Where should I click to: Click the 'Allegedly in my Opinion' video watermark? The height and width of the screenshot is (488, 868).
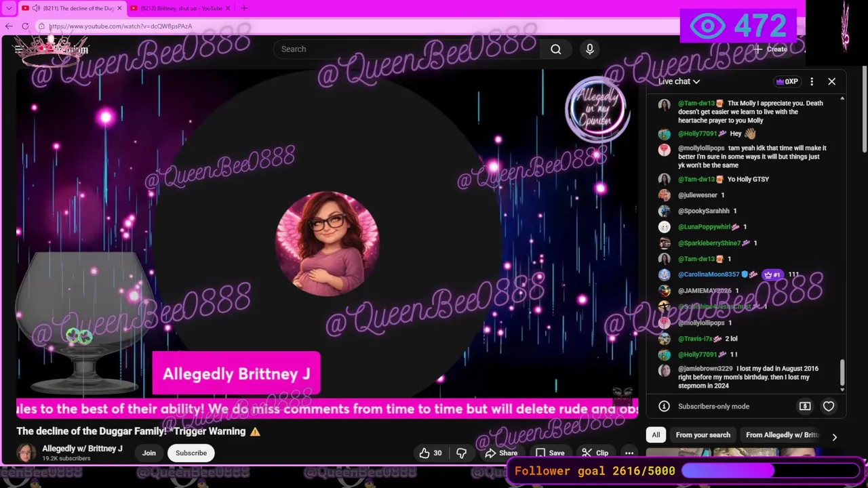click(598, 109)
